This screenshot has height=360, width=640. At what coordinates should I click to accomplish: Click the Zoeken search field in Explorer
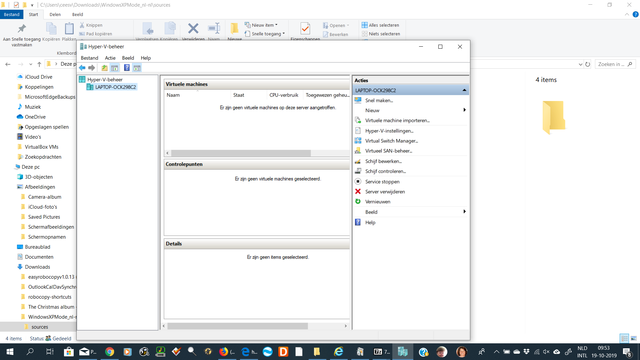(615, 64)
